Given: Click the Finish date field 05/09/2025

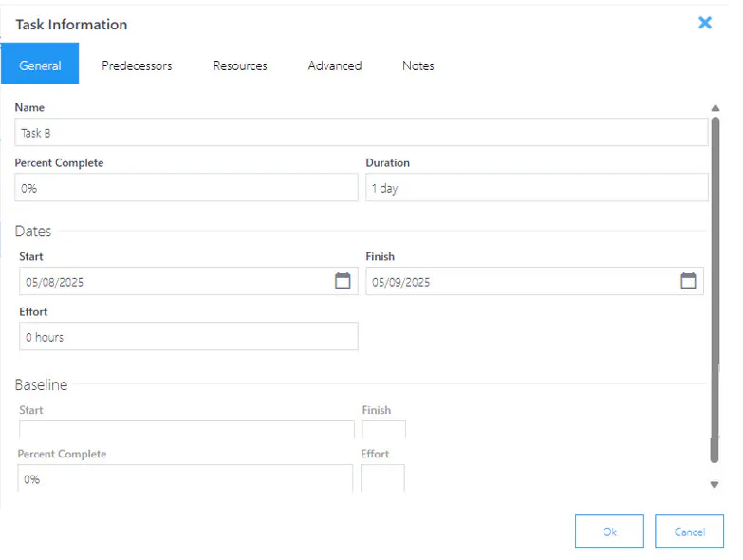Looking at the screenshot, I should pyautogui.click(x=534, y=281).
